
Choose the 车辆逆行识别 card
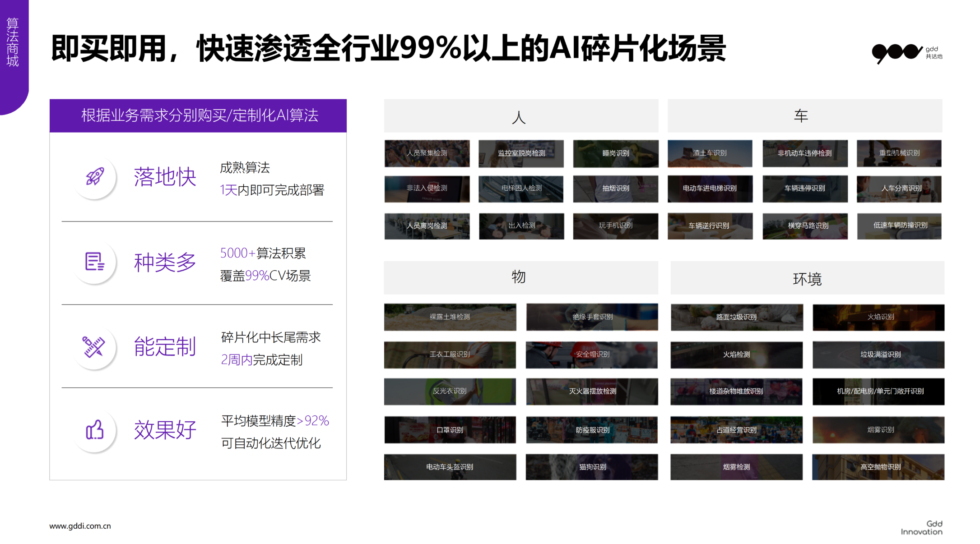coord(710,226)
